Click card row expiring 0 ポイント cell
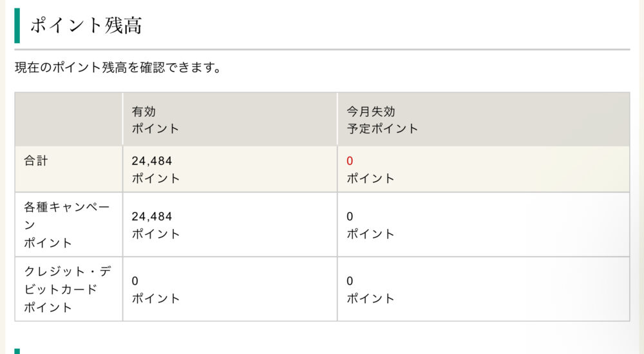This screenshot has width=644, height=354. tap(484, 289)
